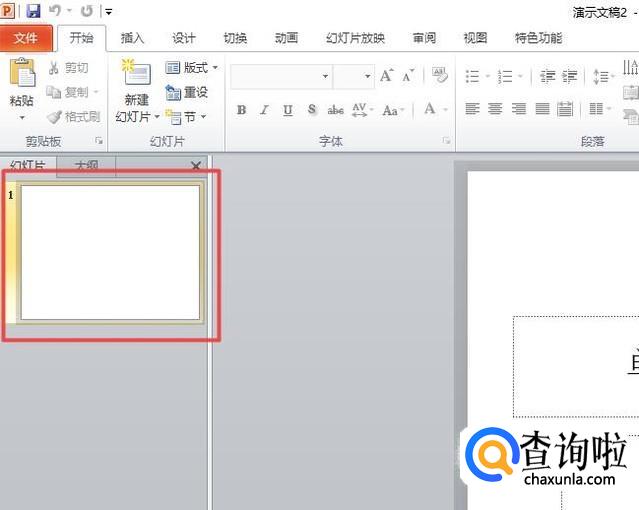This screenshot has width=639, height=510.
Task: Click the numbered list icon
Action: pos(505,76)
